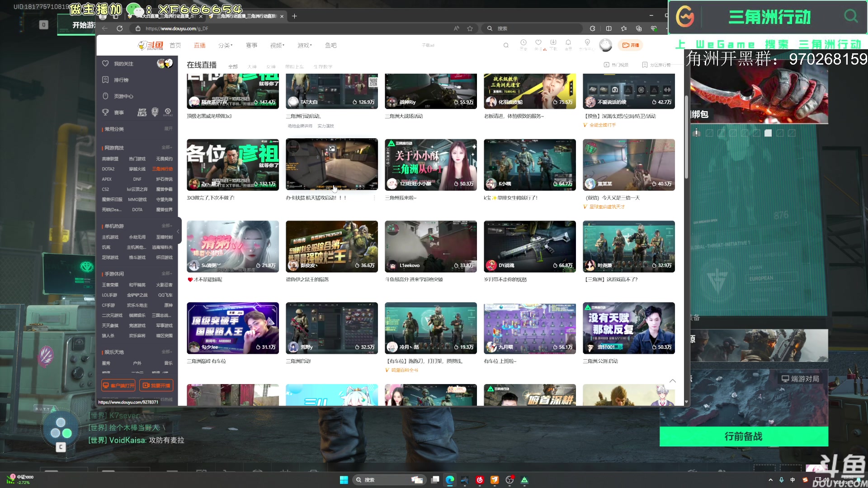The height and width of the screenshot is (488, 868).
Task: Open the user avatar in Douyu header
Action: (605, 45)
